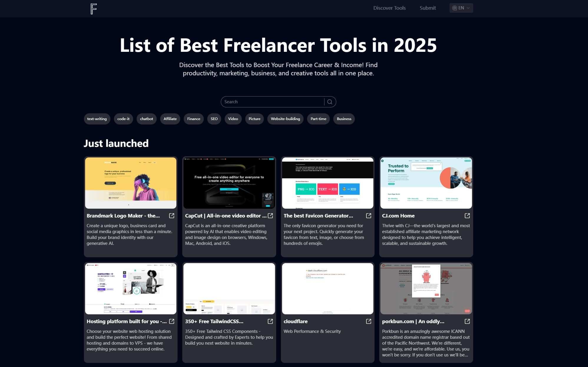Screen dimensions: 588x367
Task: Click the search magnifier icon
Action: (x=330, y=102)
